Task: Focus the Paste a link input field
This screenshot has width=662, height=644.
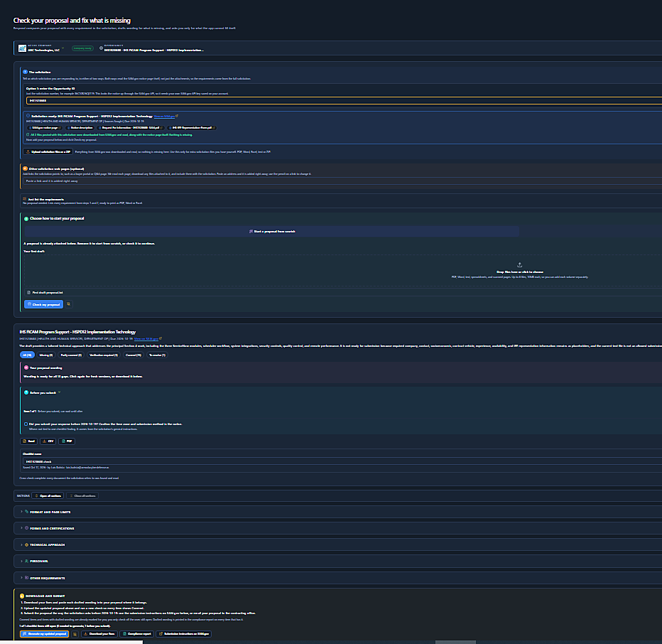Action: [x=344, y=181]
